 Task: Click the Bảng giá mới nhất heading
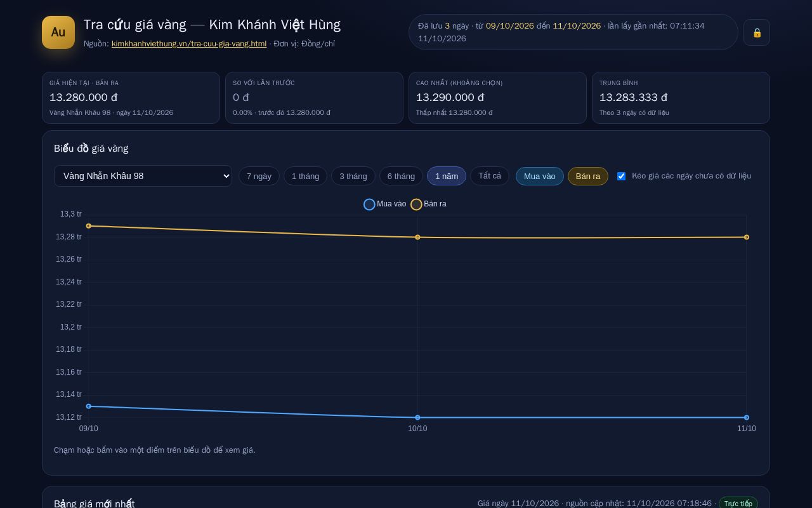tap(95, 504)
